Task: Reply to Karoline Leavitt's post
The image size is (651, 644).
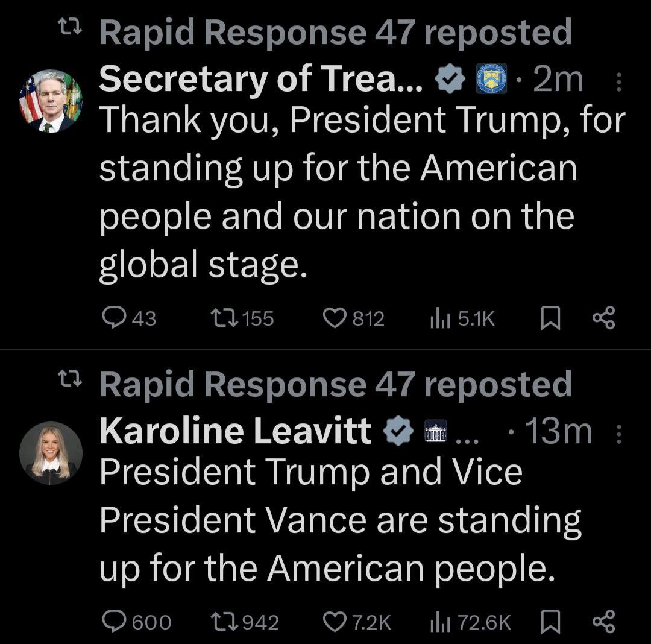Action: (113, 621)
